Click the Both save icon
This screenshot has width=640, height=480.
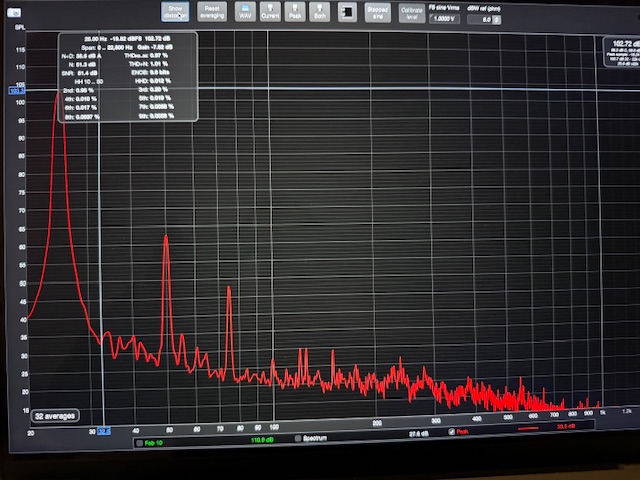pyautogui.click(x=320, y=11)
